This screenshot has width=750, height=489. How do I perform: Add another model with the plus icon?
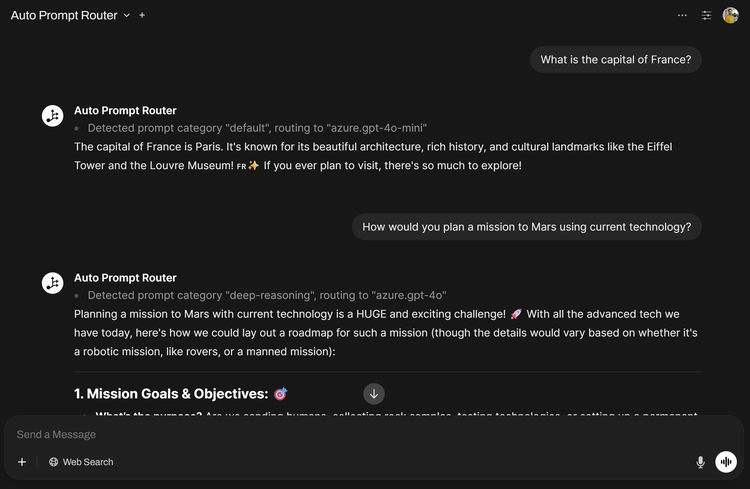tap(142, 16)
